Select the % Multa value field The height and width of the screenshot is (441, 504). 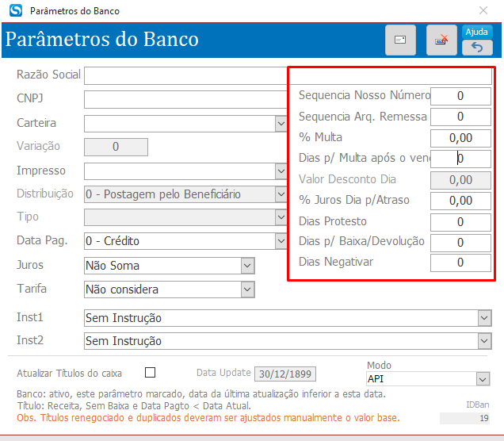pyautogui.click(x=460, y=137)
